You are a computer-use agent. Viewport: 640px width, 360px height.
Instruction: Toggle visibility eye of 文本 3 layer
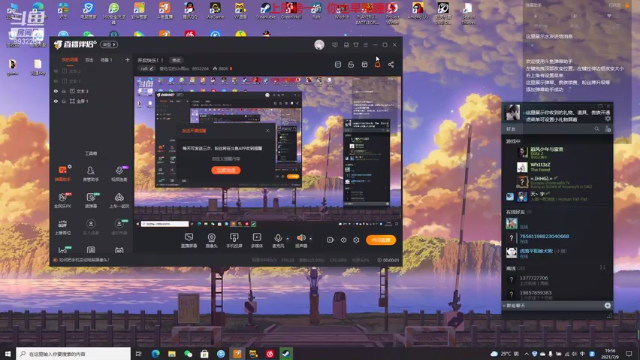[56, 91]
